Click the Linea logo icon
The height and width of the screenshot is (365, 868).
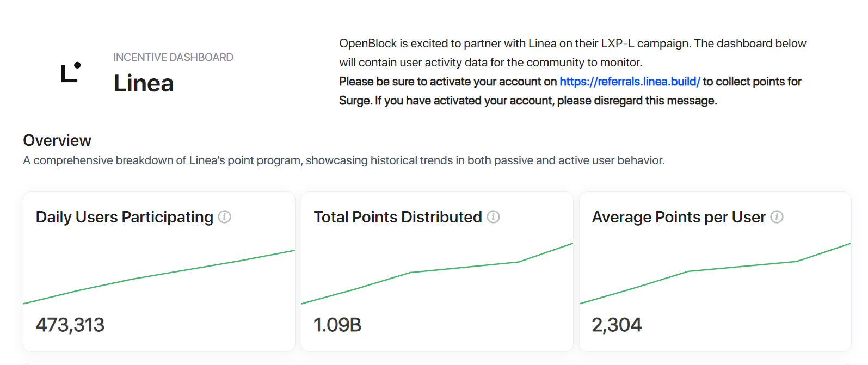(71, 72)
